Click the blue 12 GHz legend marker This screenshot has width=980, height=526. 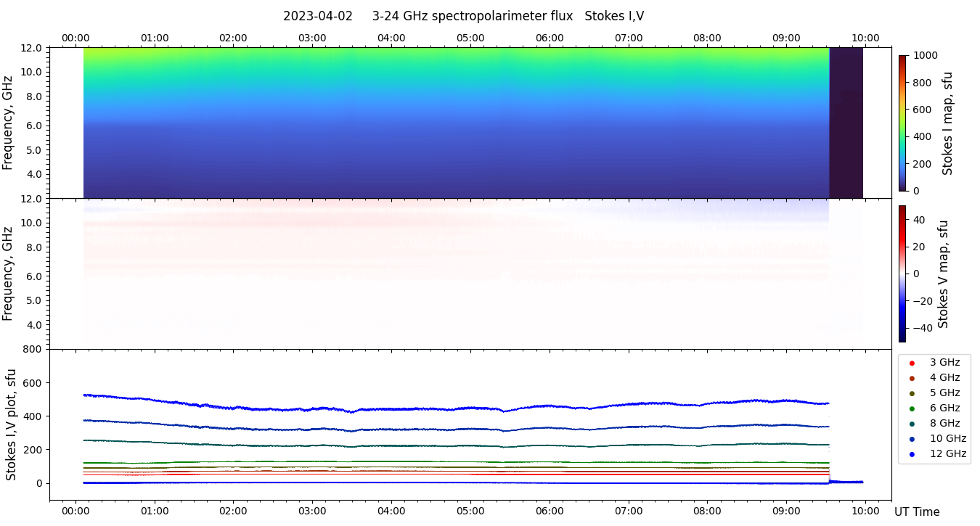click(912, 454)
